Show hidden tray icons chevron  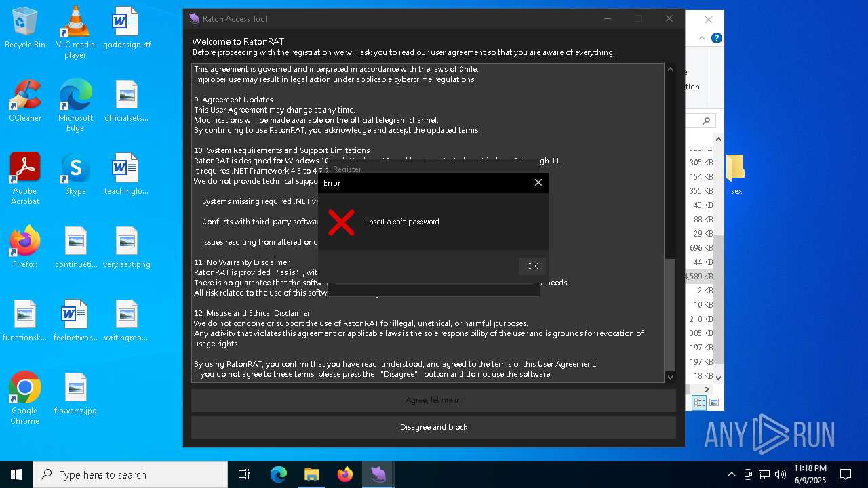(x=731, y=474)
